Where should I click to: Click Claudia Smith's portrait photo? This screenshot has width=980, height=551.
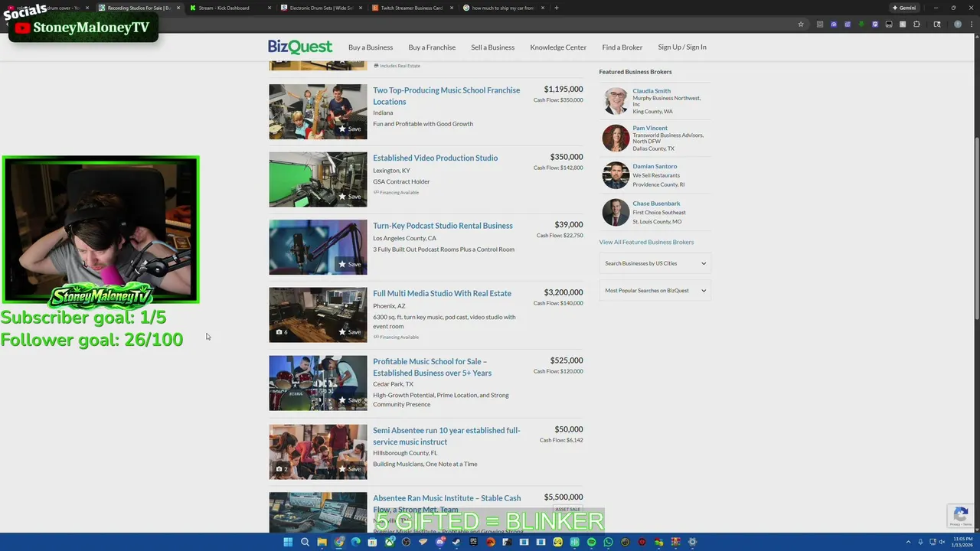(616, 101)
